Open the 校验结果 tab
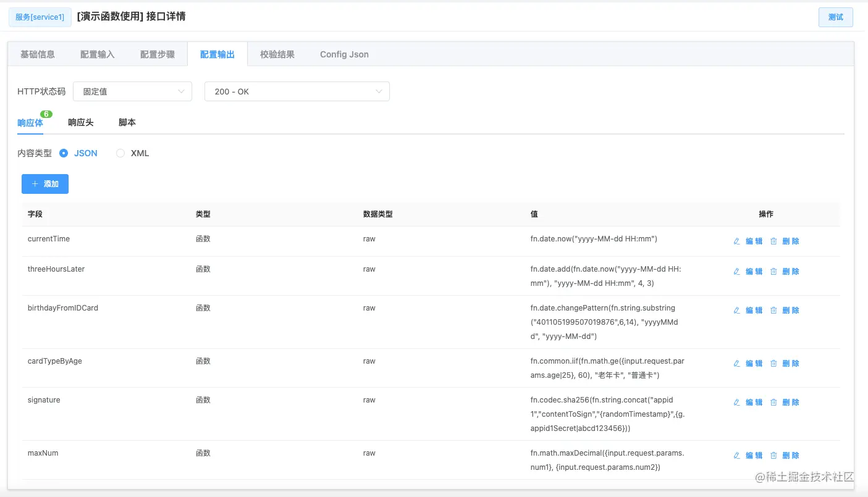 (x=277, y=54)
